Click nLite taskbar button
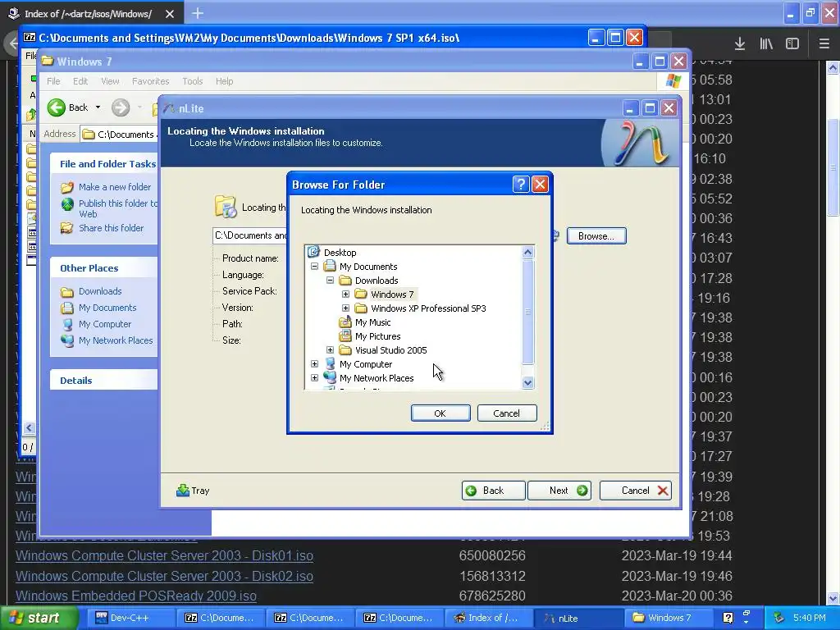The width and height of the screenshot is (840, 630). point(578,619)
